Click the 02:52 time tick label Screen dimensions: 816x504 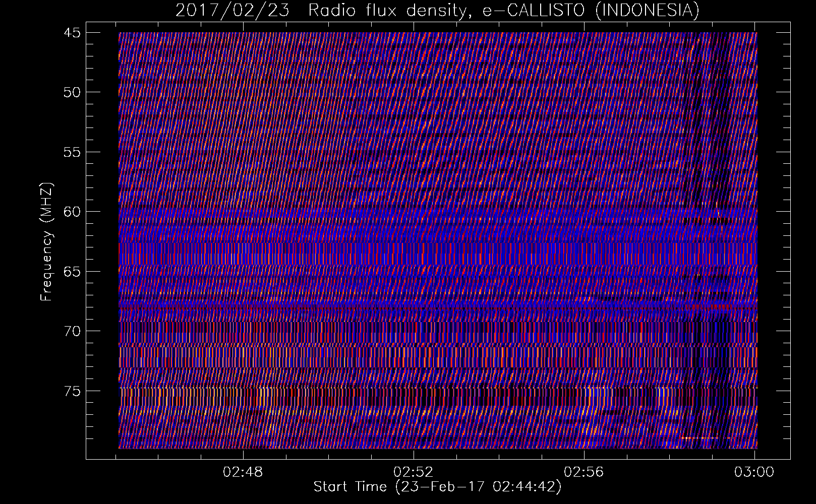(x=414, y=472)
